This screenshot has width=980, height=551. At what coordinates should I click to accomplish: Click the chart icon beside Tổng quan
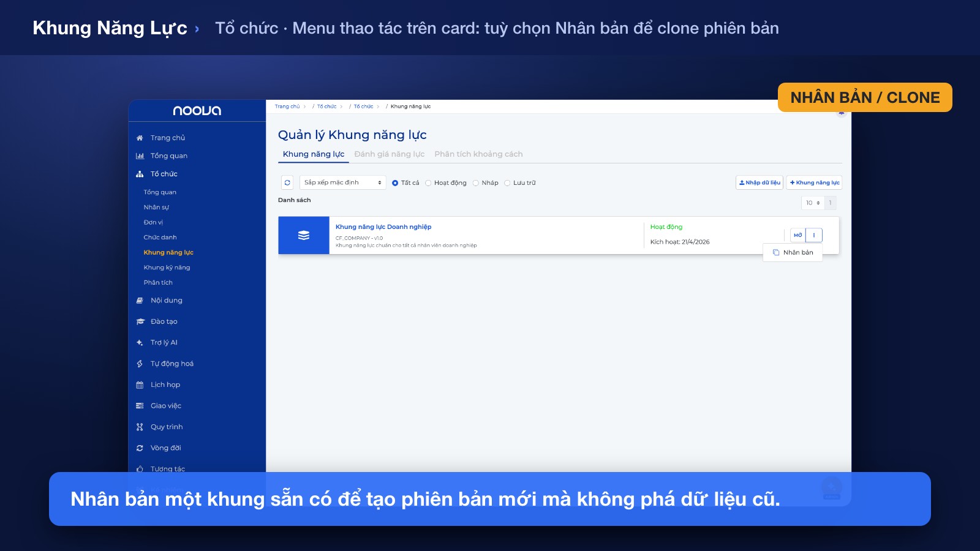coord(140,156)
